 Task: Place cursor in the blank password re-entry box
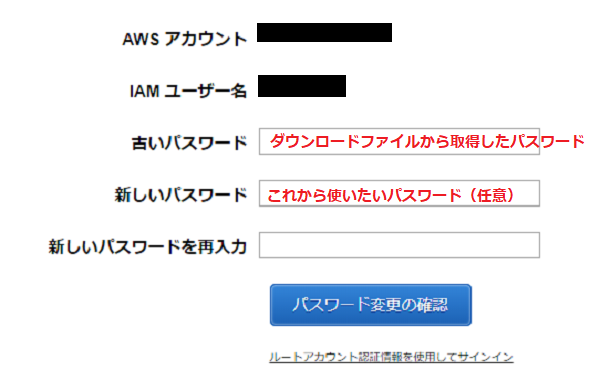399,245
